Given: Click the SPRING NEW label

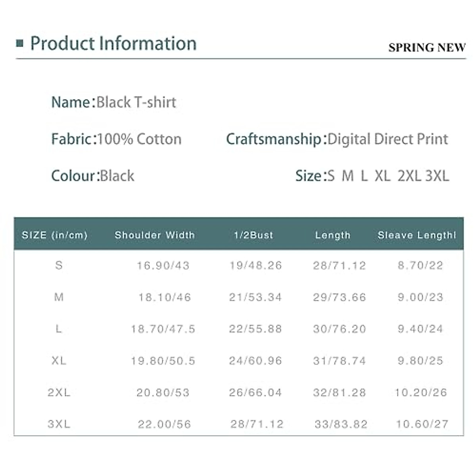Looking at the screenshot, I should point(427,48).
